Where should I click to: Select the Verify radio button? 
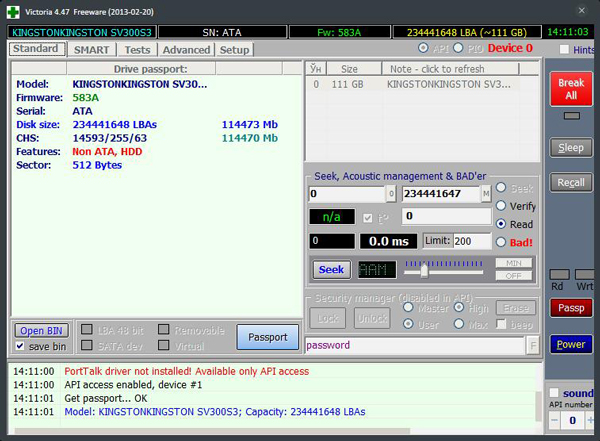(x=501, y=206)
